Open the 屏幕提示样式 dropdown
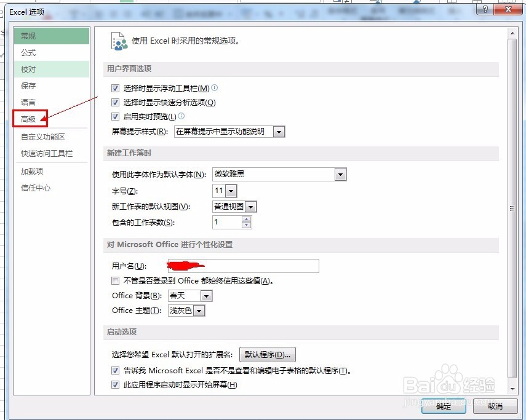The height and width of the screenshot is (420, 526). point(278,131)
